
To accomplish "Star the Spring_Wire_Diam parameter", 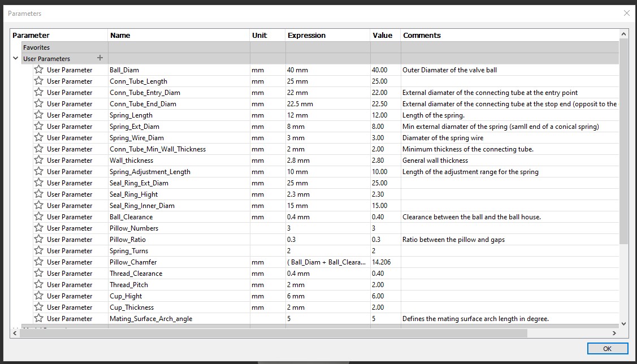I will point(38,138).
